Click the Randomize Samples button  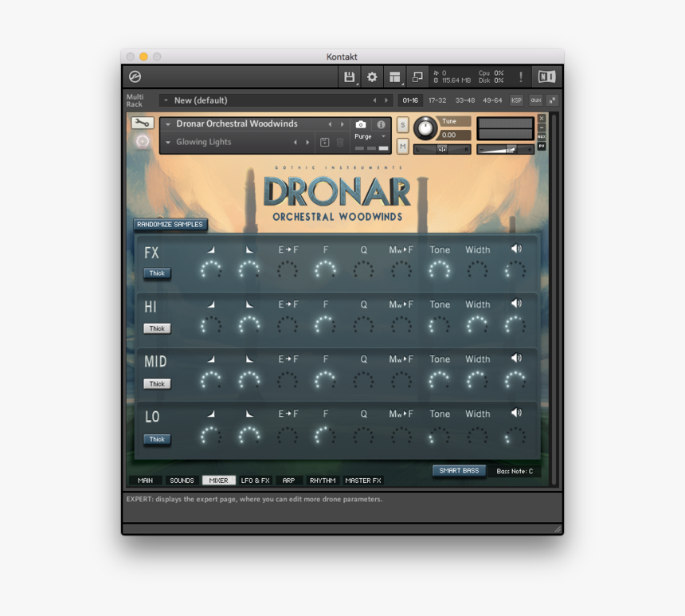[x=170, y=225]
